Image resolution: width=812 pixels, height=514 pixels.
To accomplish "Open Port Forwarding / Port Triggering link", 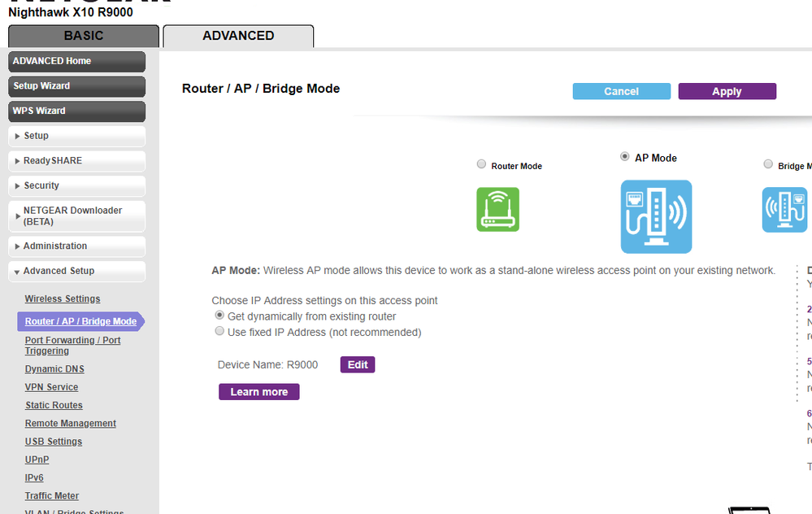I will [72, 346].
